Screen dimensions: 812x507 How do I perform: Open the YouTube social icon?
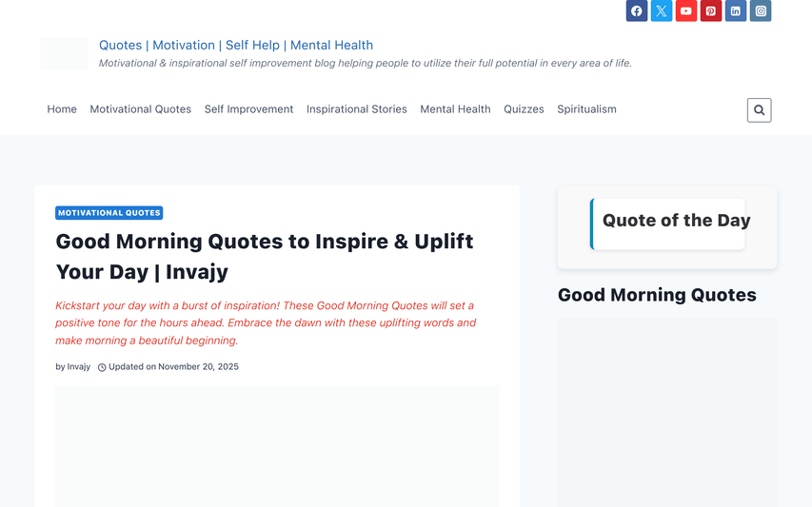686,10
